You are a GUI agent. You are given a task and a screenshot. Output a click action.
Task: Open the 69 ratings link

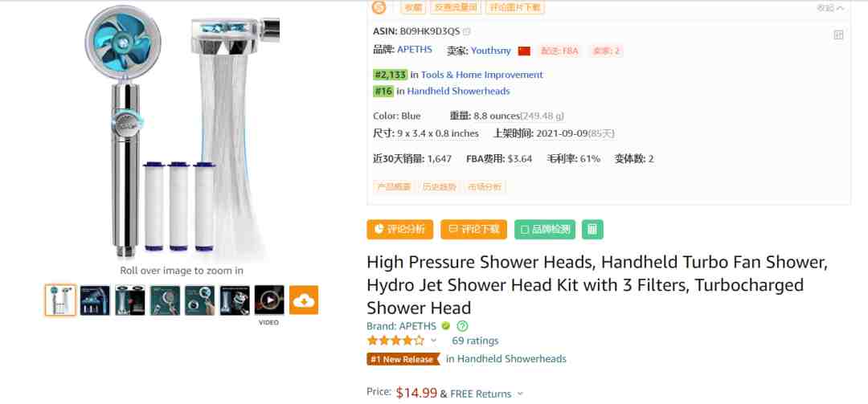(475, 341)
